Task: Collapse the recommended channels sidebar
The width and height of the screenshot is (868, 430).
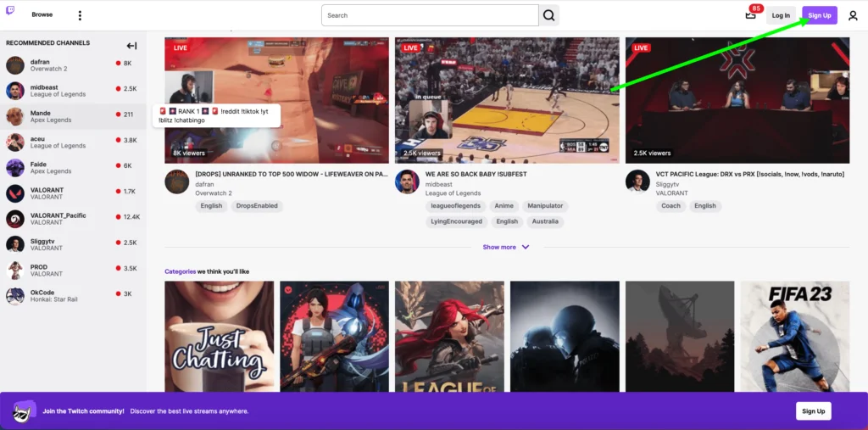Action: [131, 46]
